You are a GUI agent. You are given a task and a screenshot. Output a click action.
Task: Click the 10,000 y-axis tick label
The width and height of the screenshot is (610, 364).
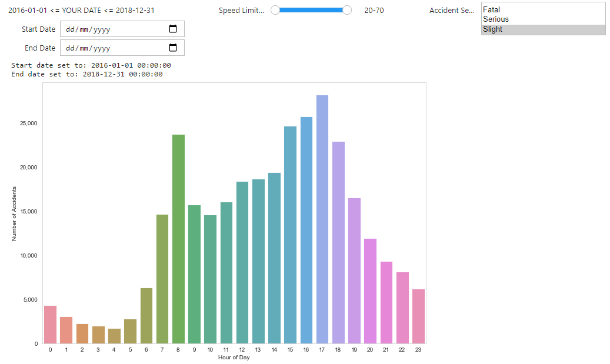click(x=29, y=255)
